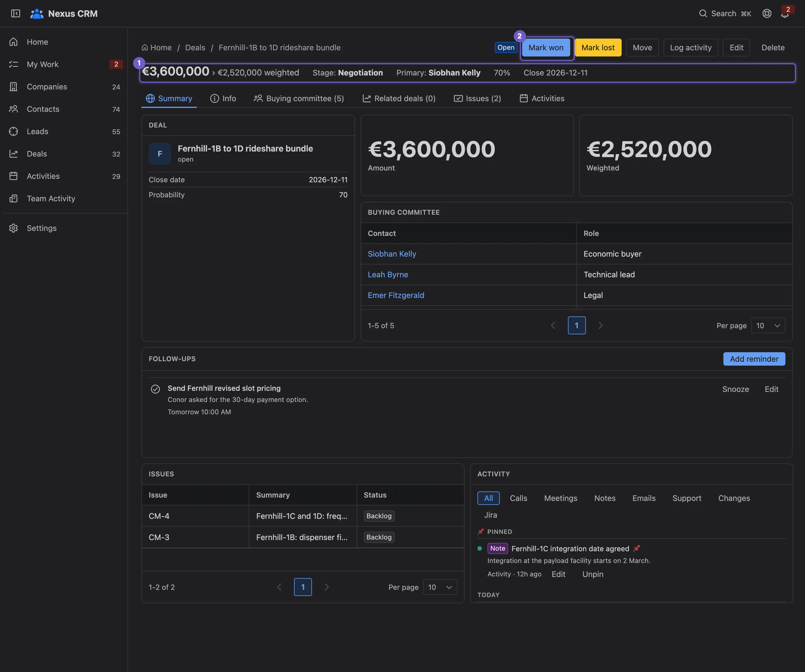Viewport: 805px width, 672px height.
Task: Go to next page in Buying Committee
Action: pos(601,325)
